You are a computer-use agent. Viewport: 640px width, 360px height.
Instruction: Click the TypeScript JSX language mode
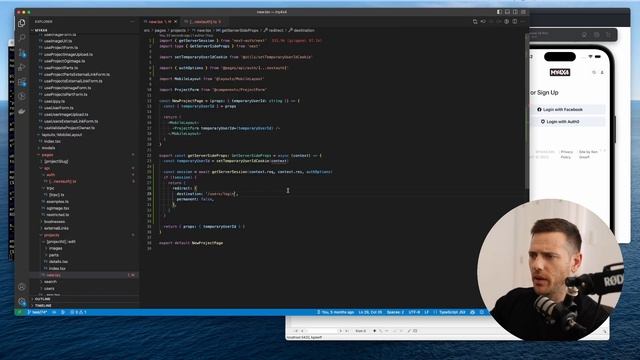click(452, 312)
